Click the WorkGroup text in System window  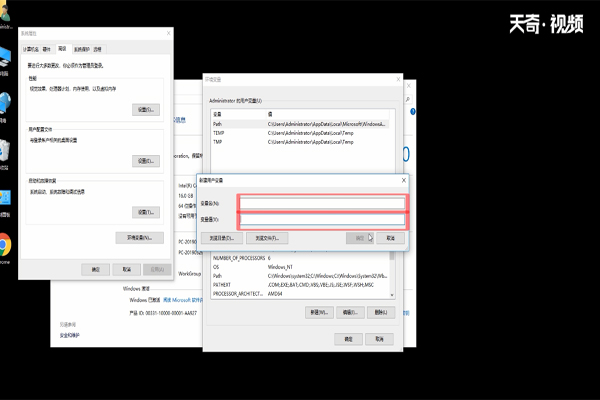(x=189, y=274)
